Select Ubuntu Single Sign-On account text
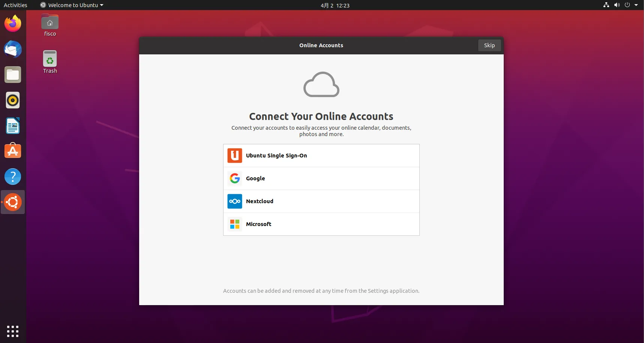 coord(276,156)
